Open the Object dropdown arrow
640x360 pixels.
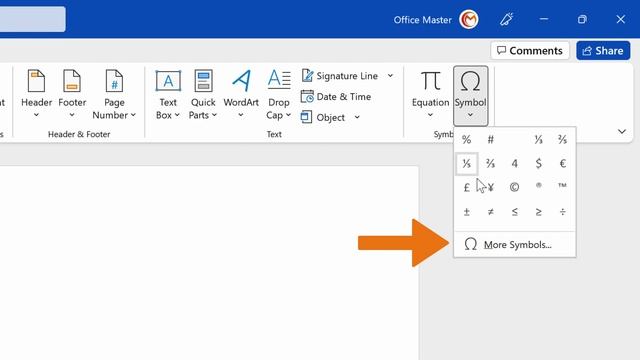click(x=357, y=117)
